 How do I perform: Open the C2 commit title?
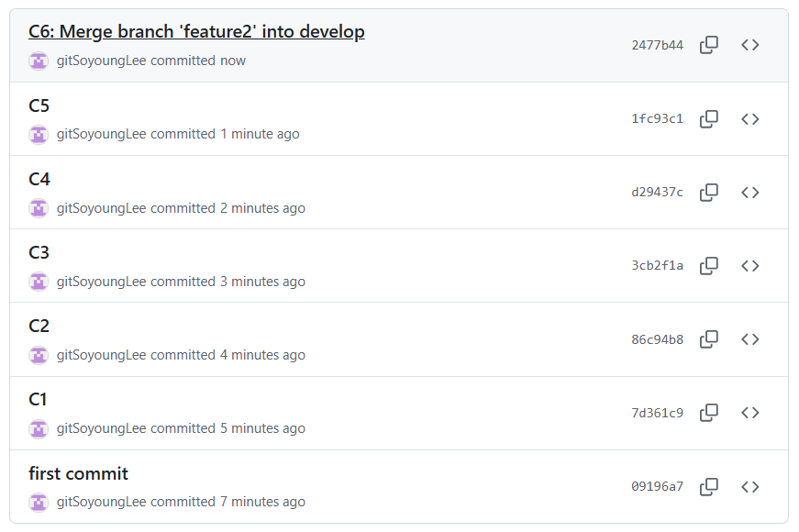39,327
